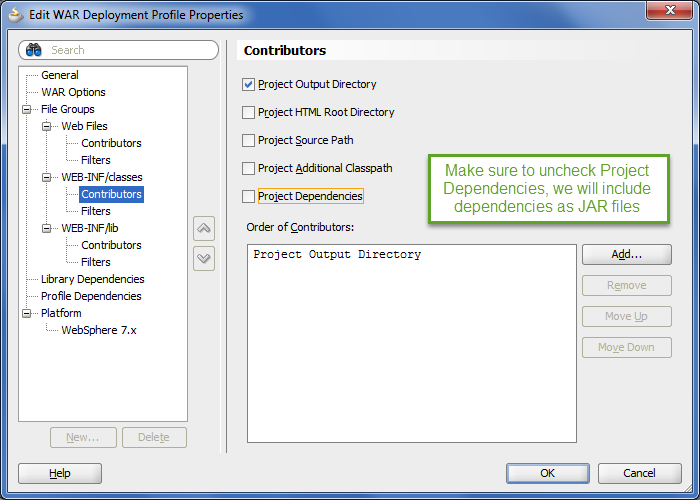Click the Delete button

pos(154,437)
